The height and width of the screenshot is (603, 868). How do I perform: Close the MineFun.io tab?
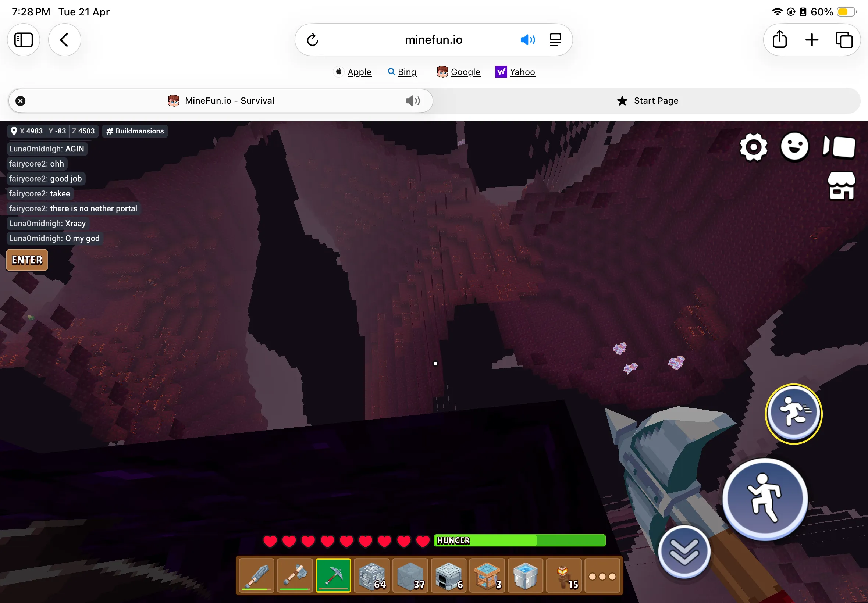coord(20,101)
